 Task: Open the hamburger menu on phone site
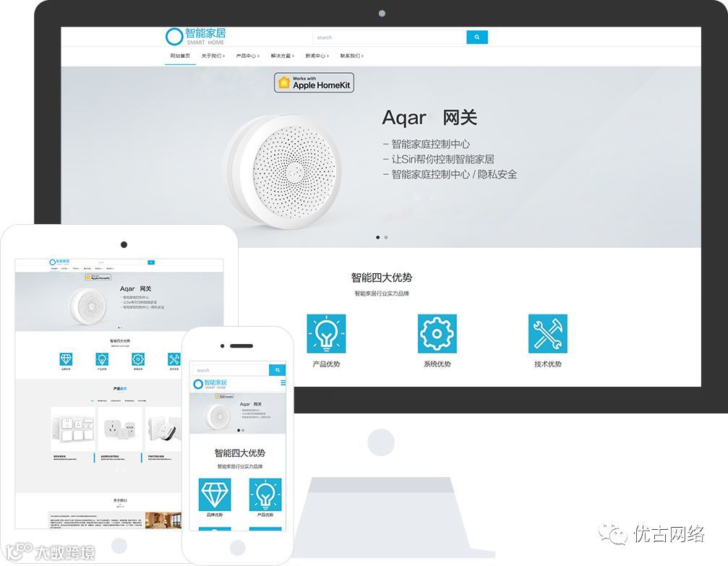coord(283,383)
